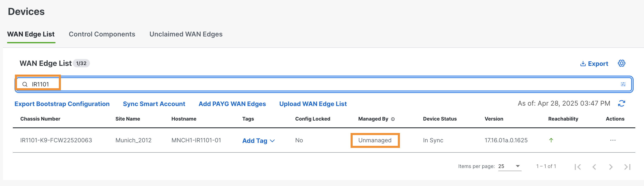Click Upload WAN Edge List link
Image resolution: width=644 pixels, height=186 pixels.
(x=313, y=104)
